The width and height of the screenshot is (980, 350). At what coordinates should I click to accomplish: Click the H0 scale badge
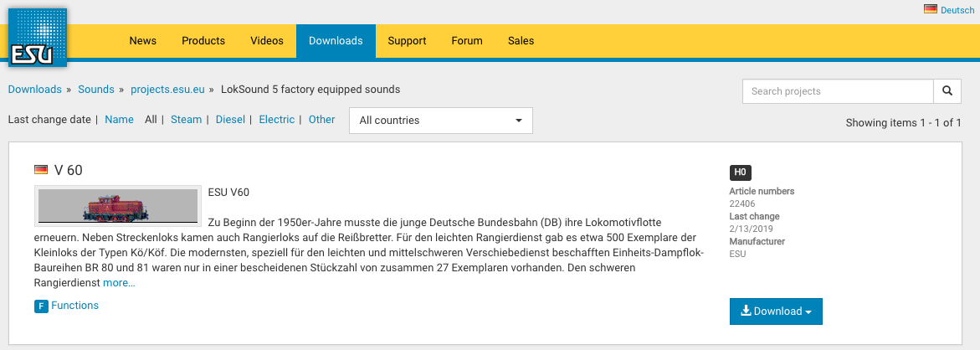coord(740,173)
